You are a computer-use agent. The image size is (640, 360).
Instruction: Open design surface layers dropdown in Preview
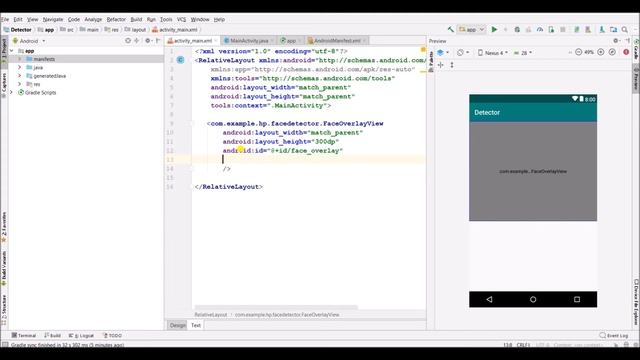[443, 53]
